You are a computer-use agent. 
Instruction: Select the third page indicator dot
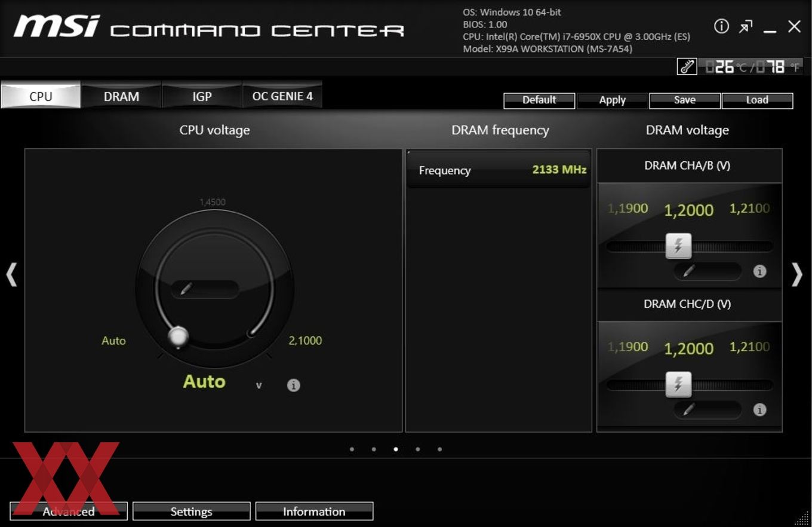coord(396,449)
